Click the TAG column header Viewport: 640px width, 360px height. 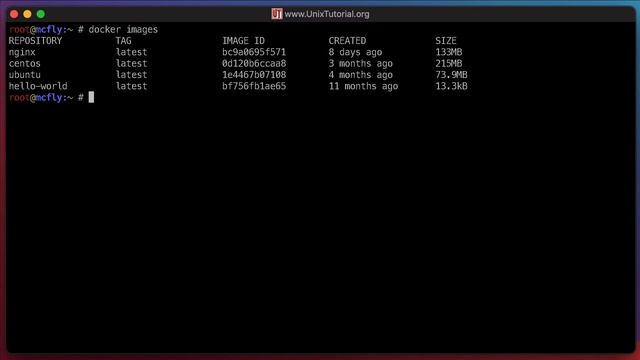123,41
